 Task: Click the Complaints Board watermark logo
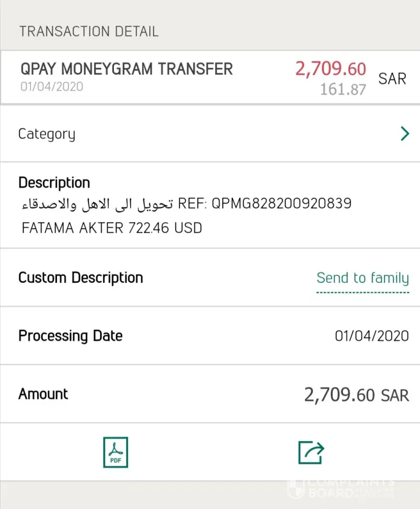(341, 488)
